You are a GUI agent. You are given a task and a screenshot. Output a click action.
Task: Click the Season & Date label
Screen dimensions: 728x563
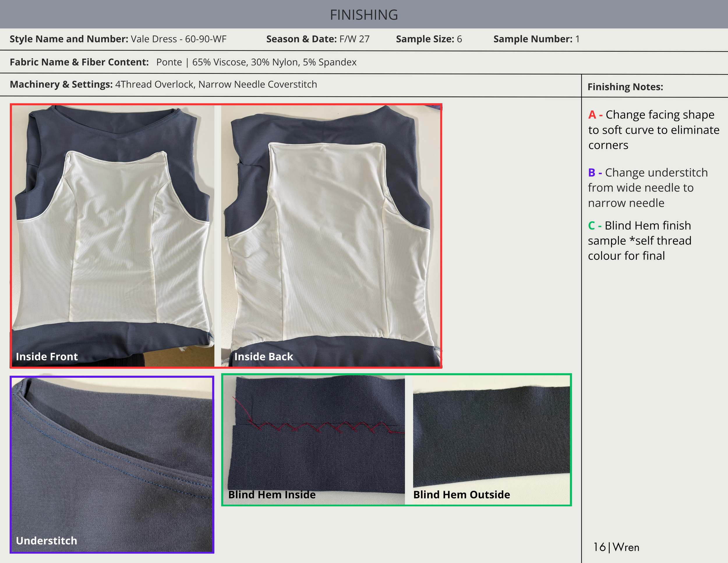click(301, 39)
